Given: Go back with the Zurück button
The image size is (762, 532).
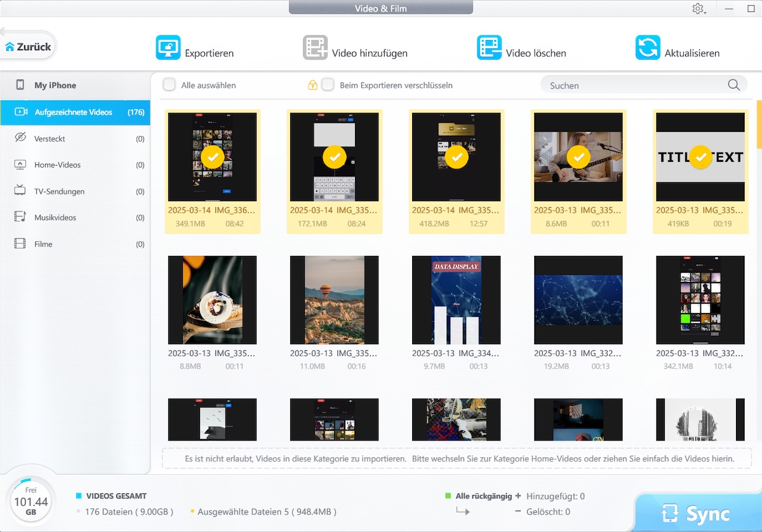Looking at the screenshot, I should pos(28,47).
